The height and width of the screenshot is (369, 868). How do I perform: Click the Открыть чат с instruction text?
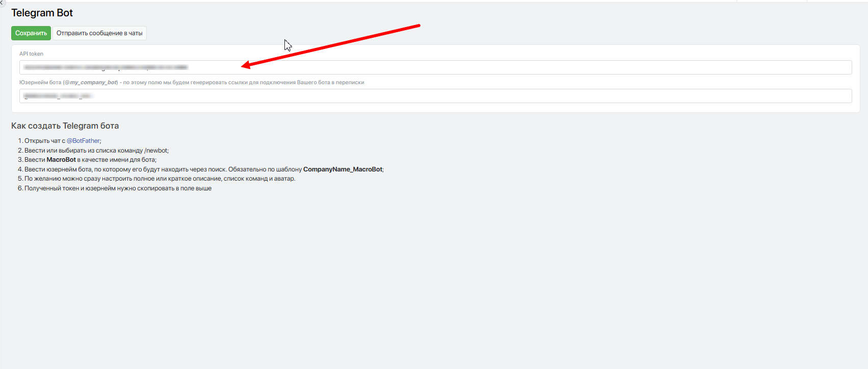(45, 141)
